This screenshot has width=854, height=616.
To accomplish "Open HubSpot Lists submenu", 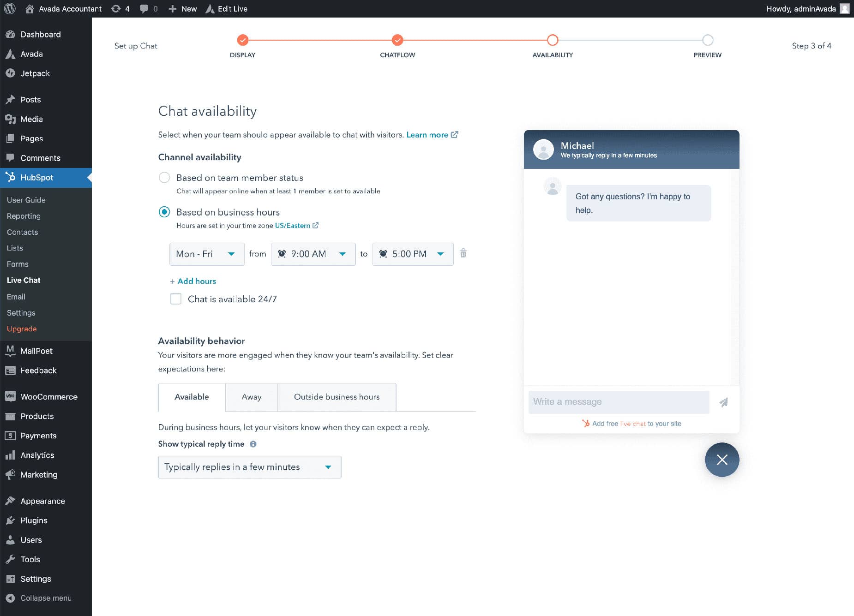I will coord(15,248).
